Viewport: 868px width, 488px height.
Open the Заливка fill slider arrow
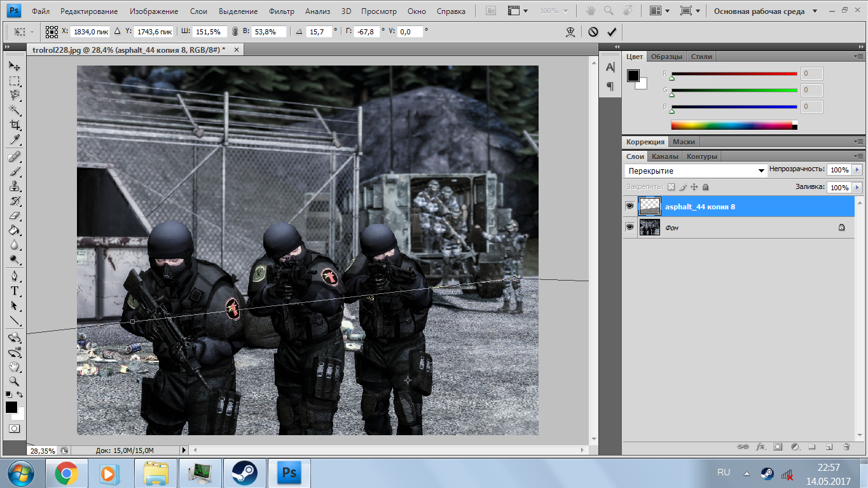(857, 188)
